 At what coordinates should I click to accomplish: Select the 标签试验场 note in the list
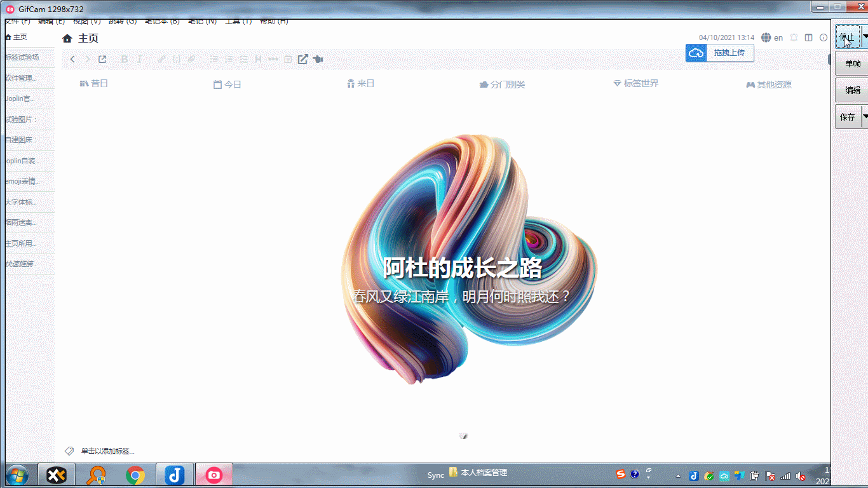pyautogui.click(x=30, y=57)
